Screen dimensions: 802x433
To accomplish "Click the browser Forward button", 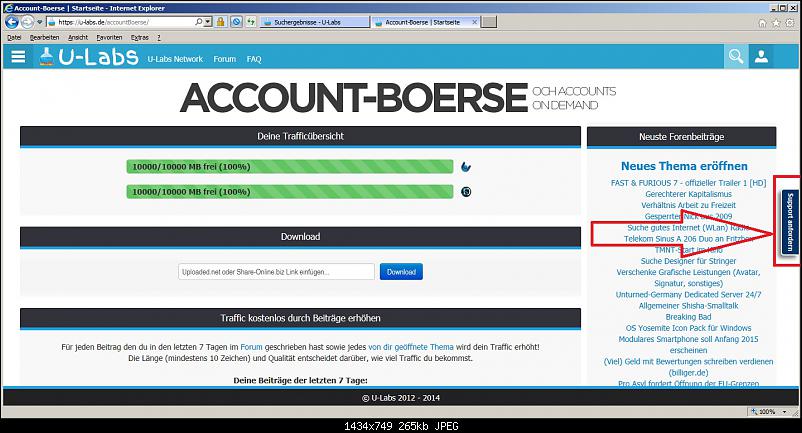I will 27,22.
